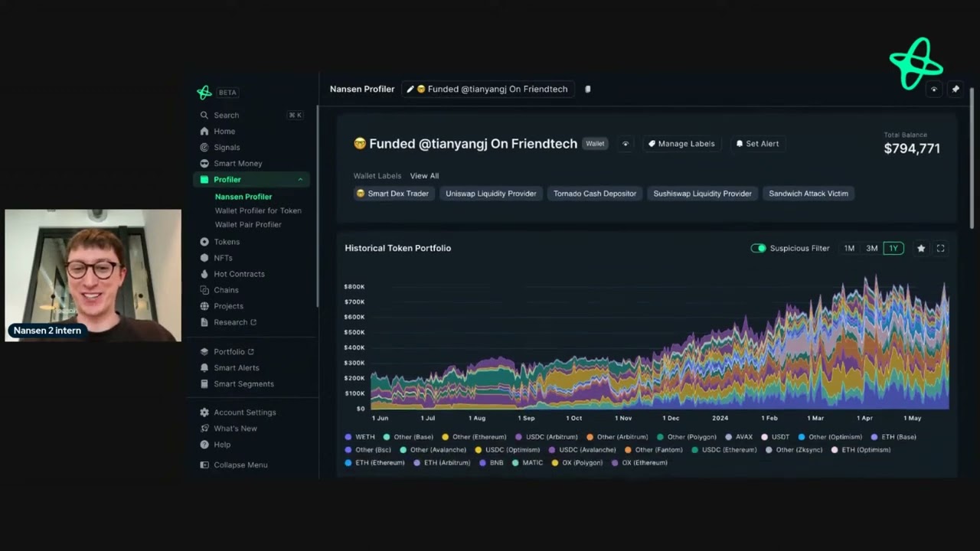Select the 1M time range

coord(849,249)
